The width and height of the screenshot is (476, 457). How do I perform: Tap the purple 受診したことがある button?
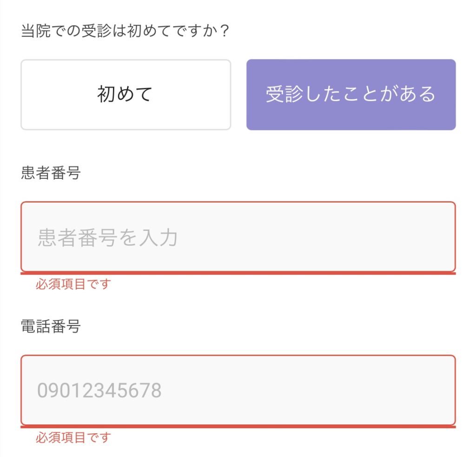coord(351,95)
